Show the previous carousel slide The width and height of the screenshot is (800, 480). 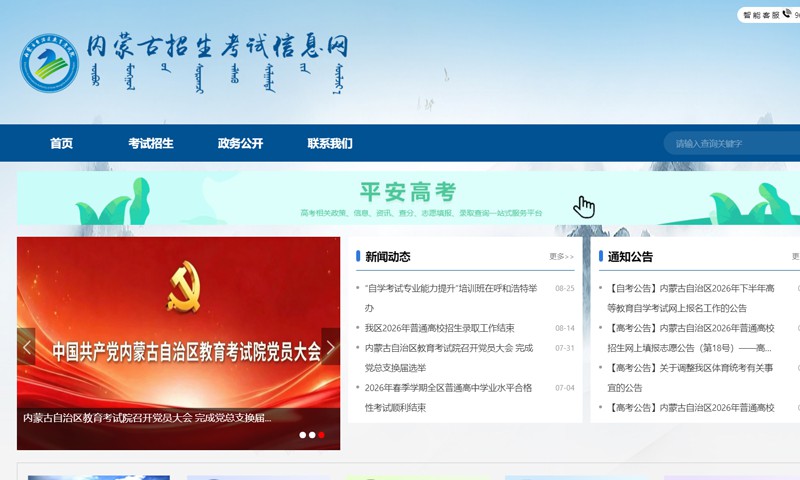click(26, 347)
